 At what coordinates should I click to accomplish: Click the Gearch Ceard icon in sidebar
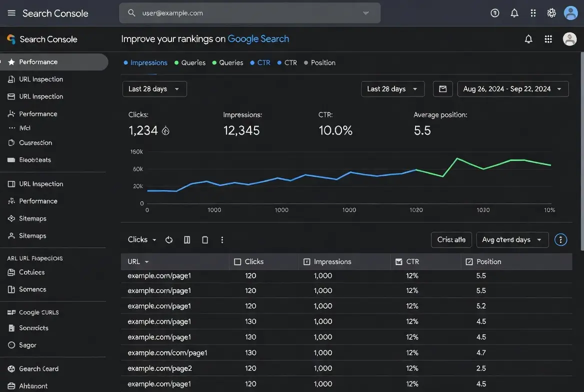point(11,369)
